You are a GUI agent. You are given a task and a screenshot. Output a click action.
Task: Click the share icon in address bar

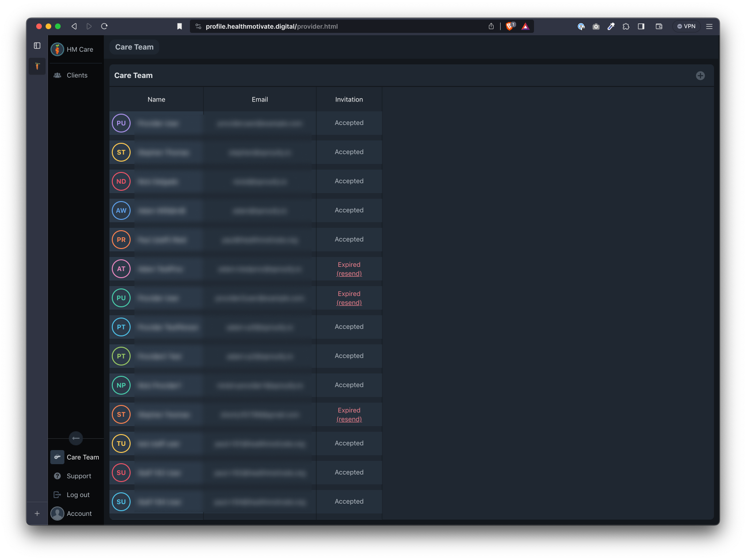491,26
